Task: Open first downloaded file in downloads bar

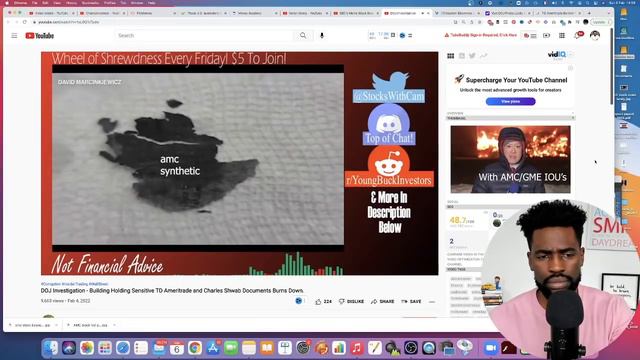Action: click(x=30, y=325)
